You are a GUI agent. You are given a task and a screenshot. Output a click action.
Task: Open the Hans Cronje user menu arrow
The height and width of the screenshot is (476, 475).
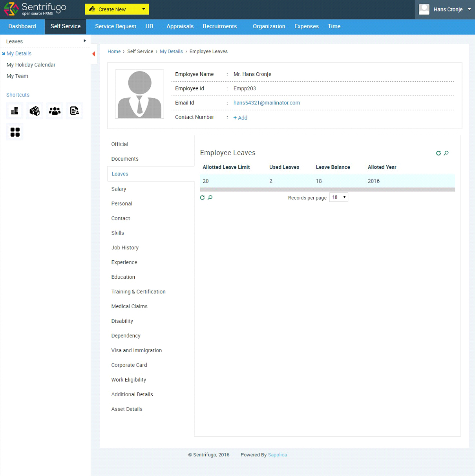click(470, 9)
